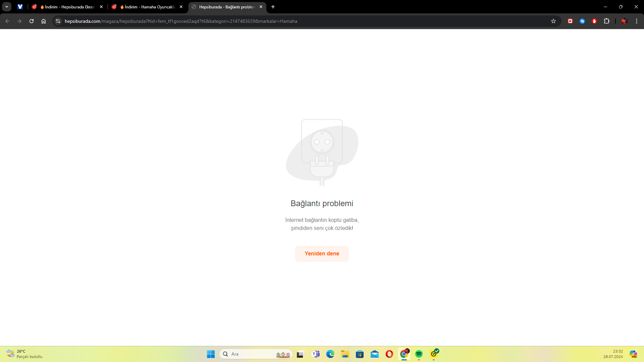This screenshot has width=644, height=362.
Task: Open Chrome's three-dot menu
Action: [637, 21]
